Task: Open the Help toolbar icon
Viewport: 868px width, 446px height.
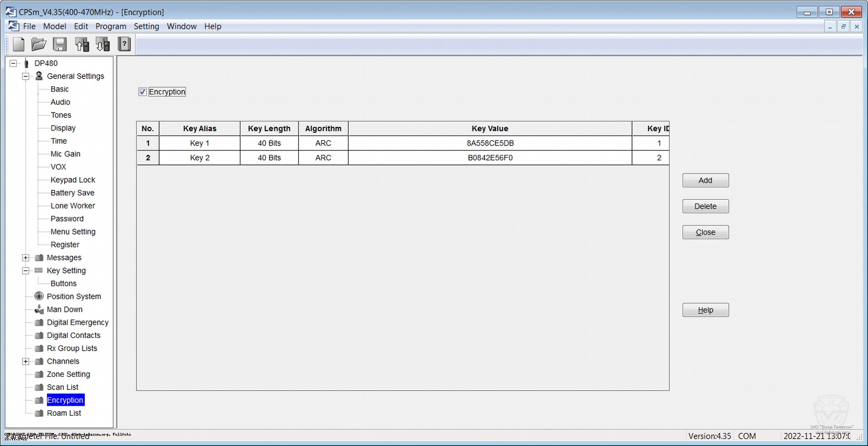Action: coord(124,44)
